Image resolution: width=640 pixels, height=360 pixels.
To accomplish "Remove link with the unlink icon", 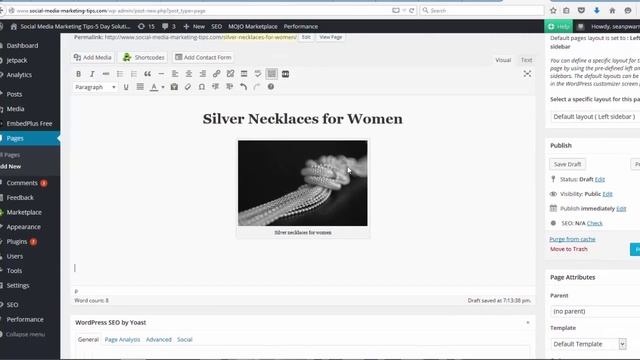I will [230, 74].
